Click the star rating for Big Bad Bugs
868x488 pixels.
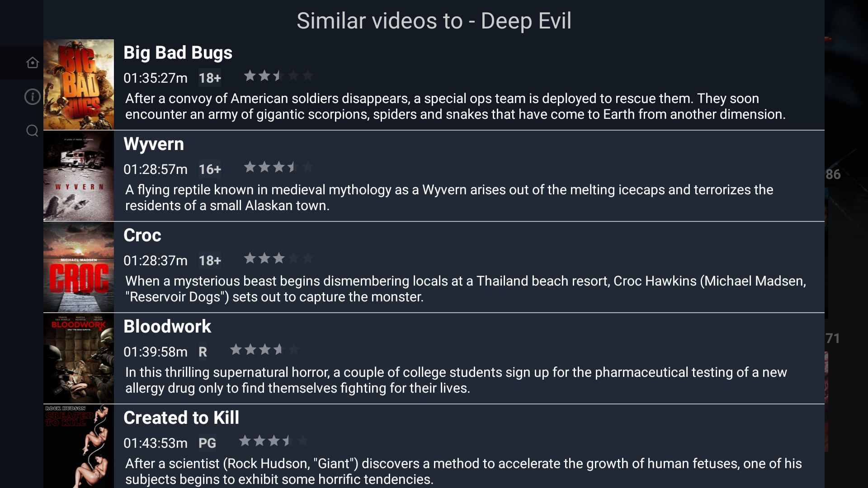(278, 76)
